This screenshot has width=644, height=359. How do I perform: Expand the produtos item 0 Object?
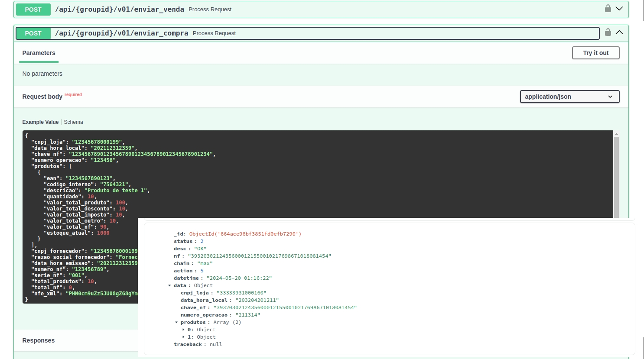coord(184,330)
